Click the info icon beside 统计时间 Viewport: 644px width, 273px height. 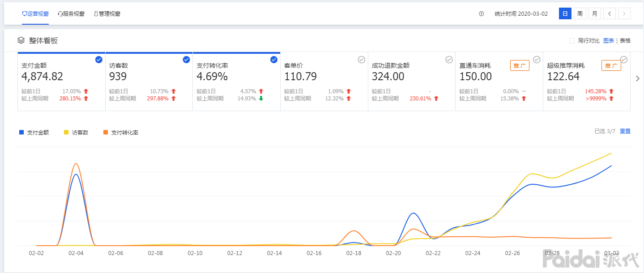click(x=482, y=14)
